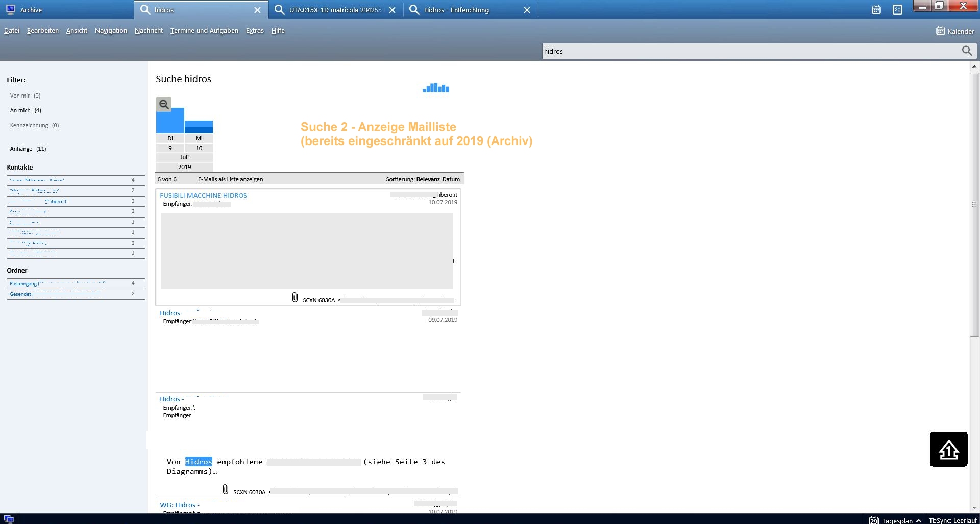Viewport: 980px width, 524px height.
Task: Switch to the Hidros - Entfeuchtung tab
Action: coord(471,10)
